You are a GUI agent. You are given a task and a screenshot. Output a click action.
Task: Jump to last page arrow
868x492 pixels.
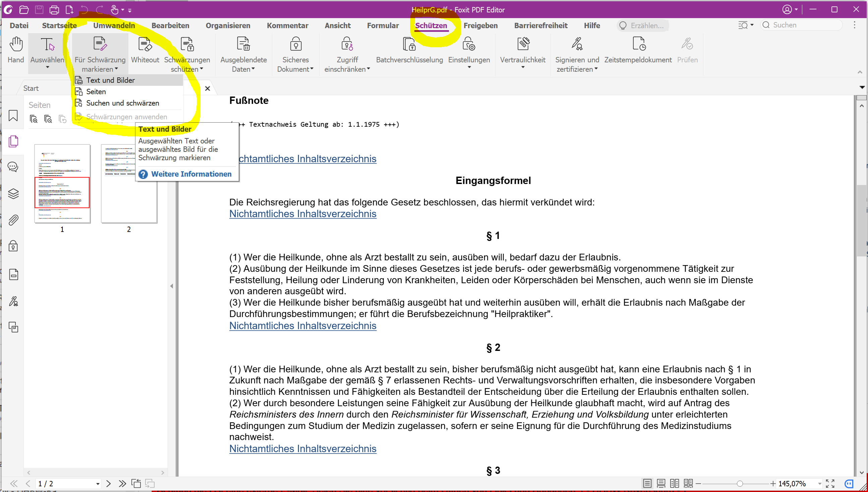[x=122, y=484]
